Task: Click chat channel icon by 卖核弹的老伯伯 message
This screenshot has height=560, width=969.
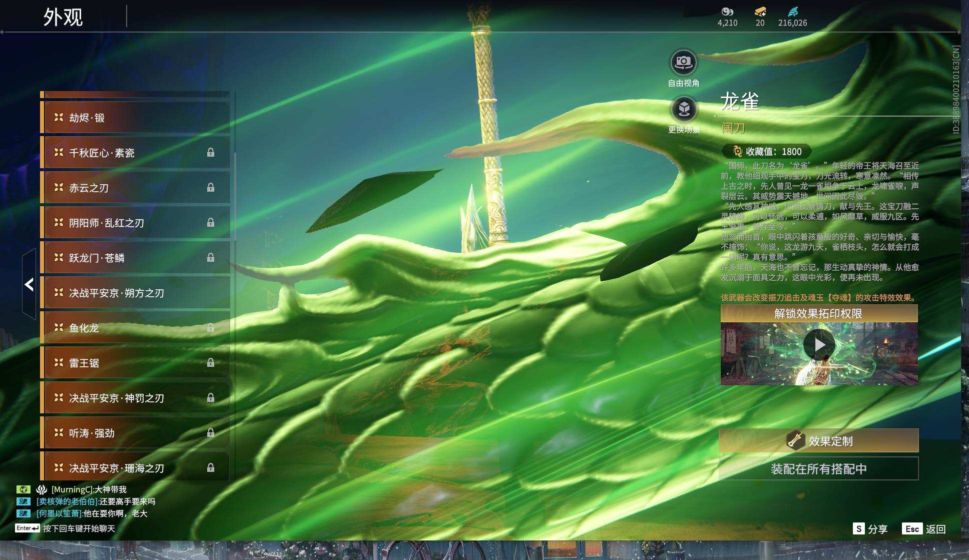Action: pos(23,501)
